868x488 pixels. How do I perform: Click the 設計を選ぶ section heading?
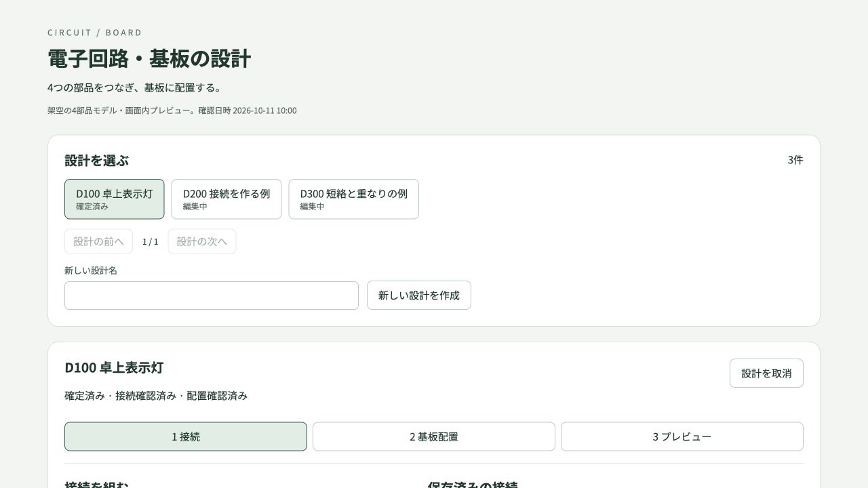tap(96, 161)
